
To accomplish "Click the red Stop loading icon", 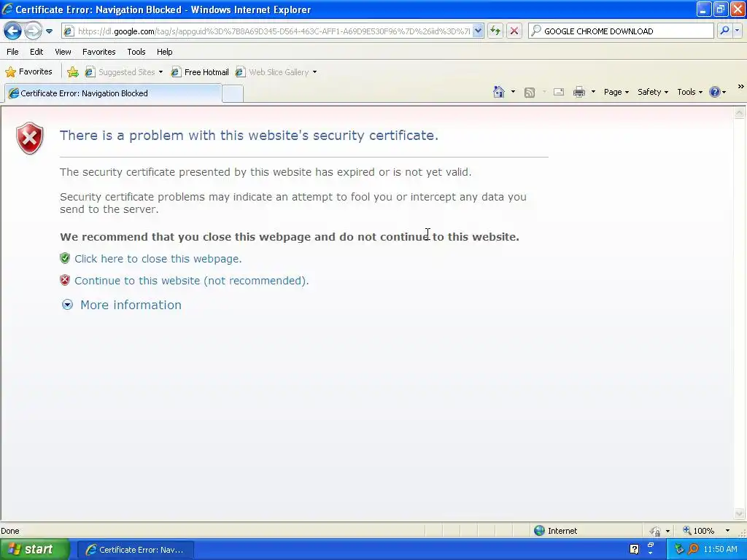I will tap(514, 31).
